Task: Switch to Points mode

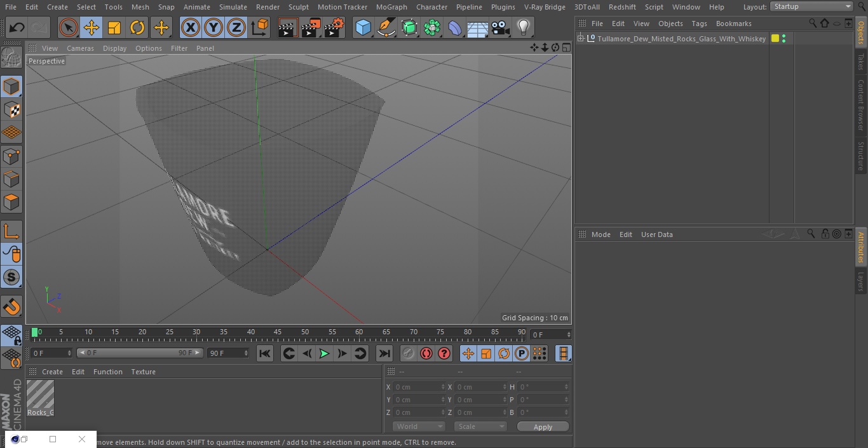Action: [x=11, y=156]
